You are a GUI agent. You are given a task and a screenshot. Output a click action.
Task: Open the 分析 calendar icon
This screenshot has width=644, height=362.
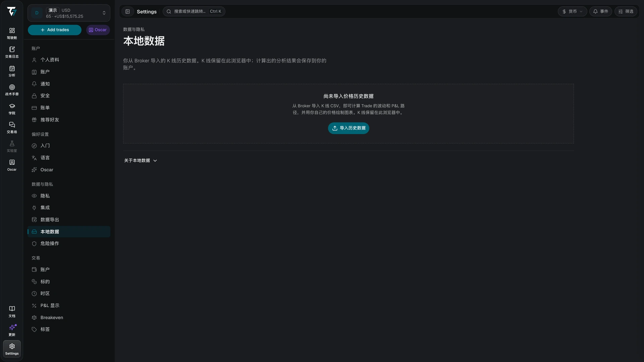(12, 71)
